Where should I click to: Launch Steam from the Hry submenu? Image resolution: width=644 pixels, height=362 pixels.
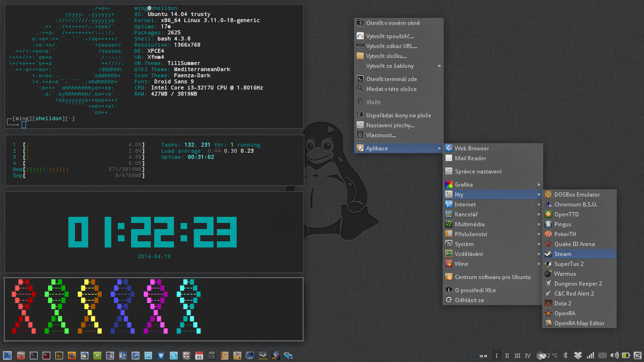click(x=579, y=254)
